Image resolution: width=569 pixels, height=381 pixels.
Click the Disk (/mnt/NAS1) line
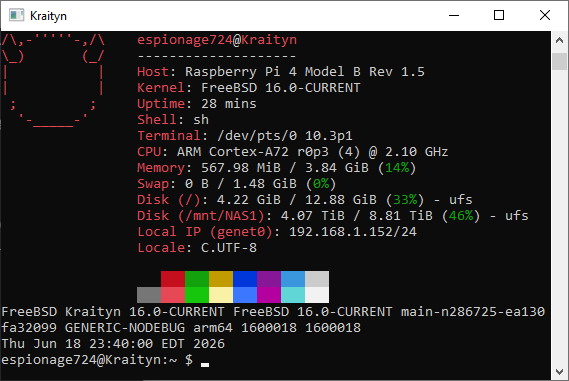[333, 216]
